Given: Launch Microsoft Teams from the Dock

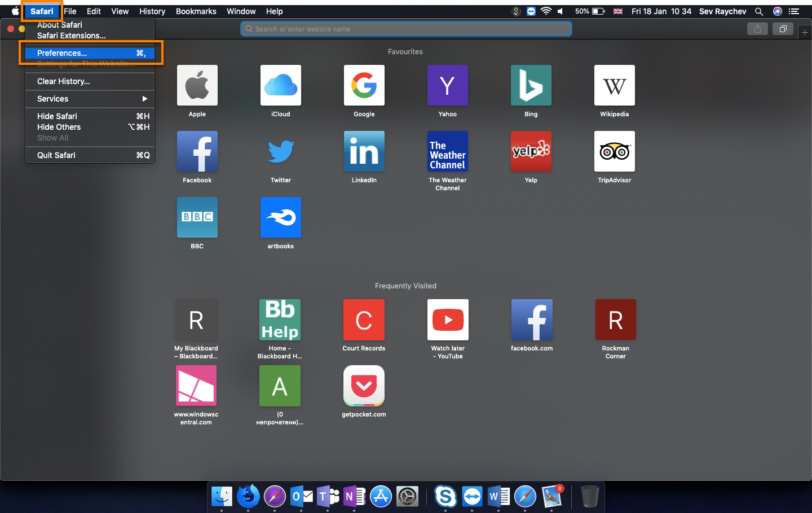Looking at the screenshot, I should pos(328,497).
